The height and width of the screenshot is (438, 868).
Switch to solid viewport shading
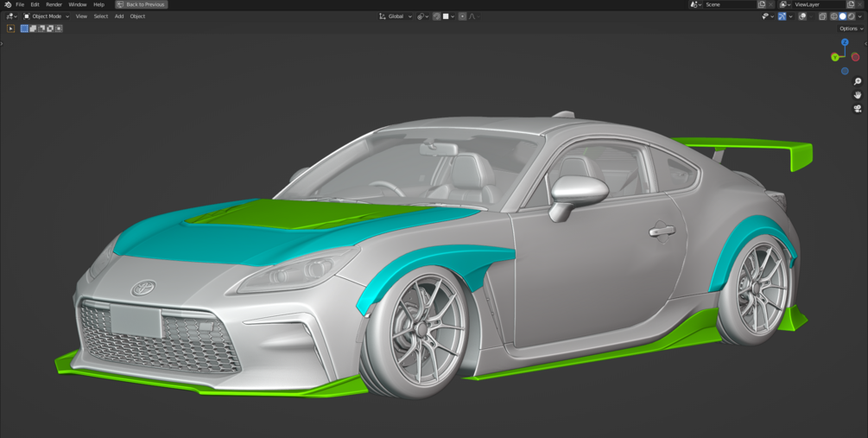pos(843,16)
